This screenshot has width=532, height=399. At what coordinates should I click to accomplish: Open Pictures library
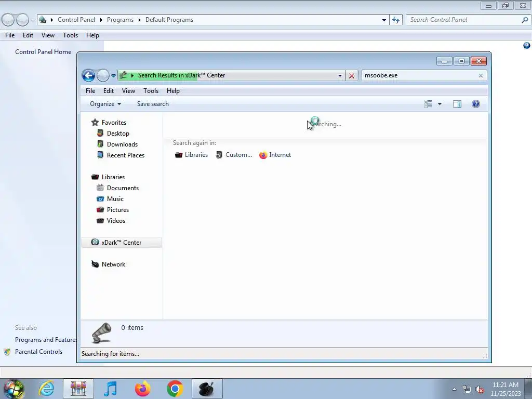tap(118, 210)
